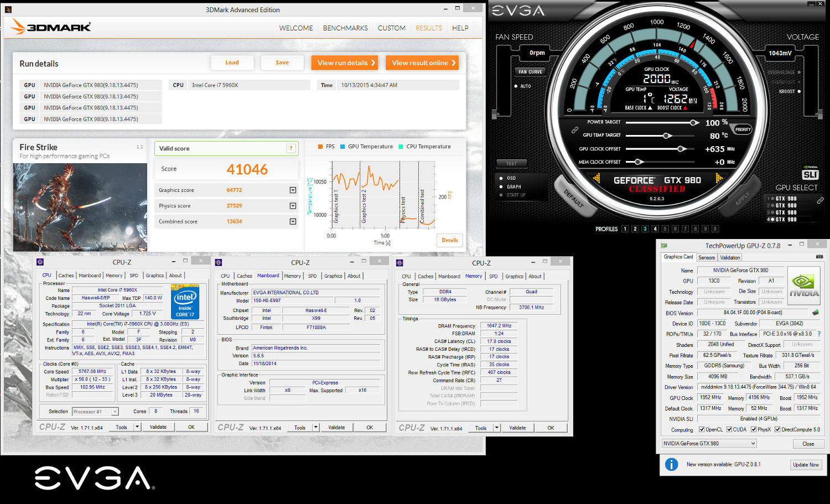830x504 pixels.
Task: Click View result online button
Action: [422, 63]
